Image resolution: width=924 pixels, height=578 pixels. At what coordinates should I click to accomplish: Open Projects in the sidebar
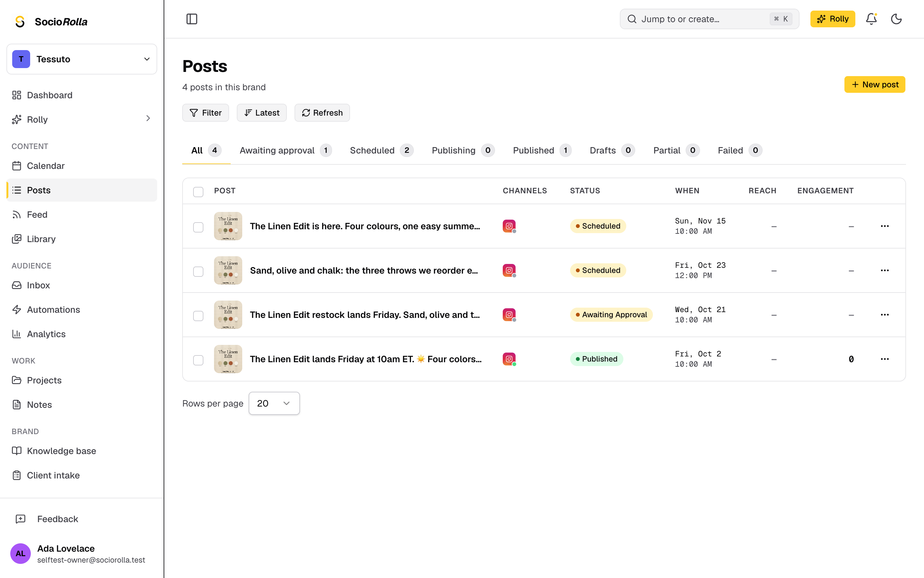point(82,381)
